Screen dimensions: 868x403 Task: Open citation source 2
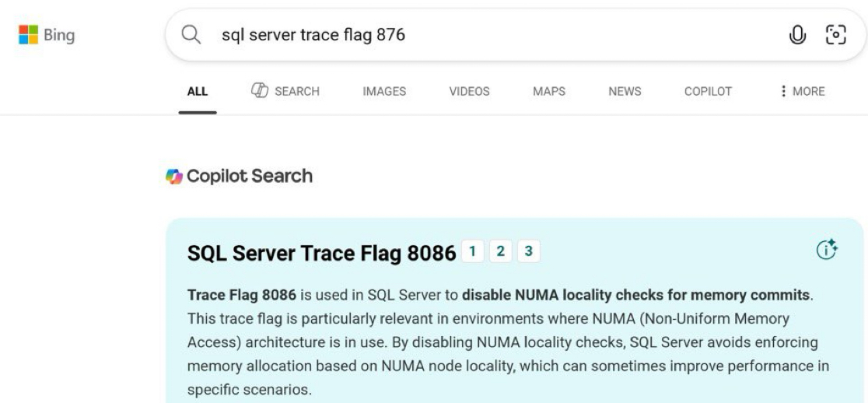pyautogui.click(x=500, y=251)
